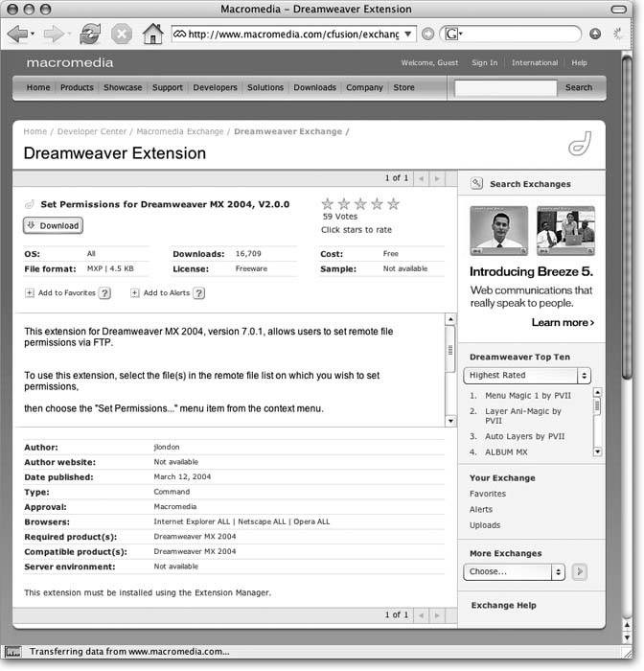This screenshot has width=644, height=671.
Task: Expand the More Exchanges Choose dropdown
Action: tap(515, 572)
